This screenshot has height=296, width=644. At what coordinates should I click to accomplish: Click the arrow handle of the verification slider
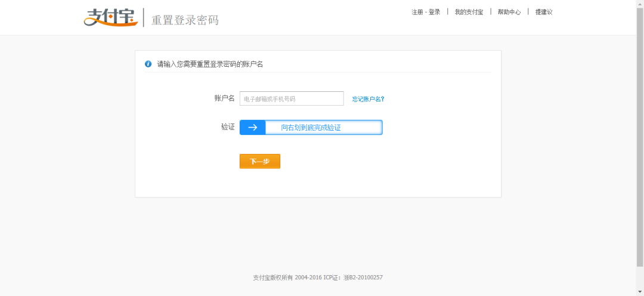(x=253, y=128)
